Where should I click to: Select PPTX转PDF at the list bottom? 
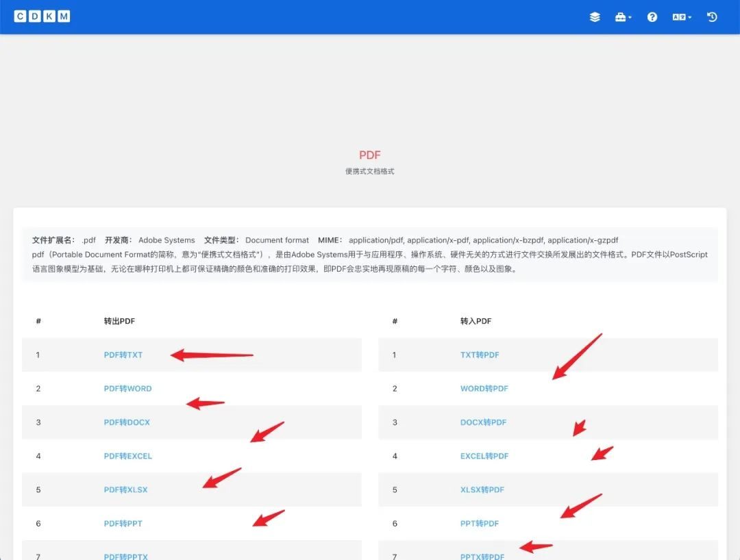coord(483,556)
